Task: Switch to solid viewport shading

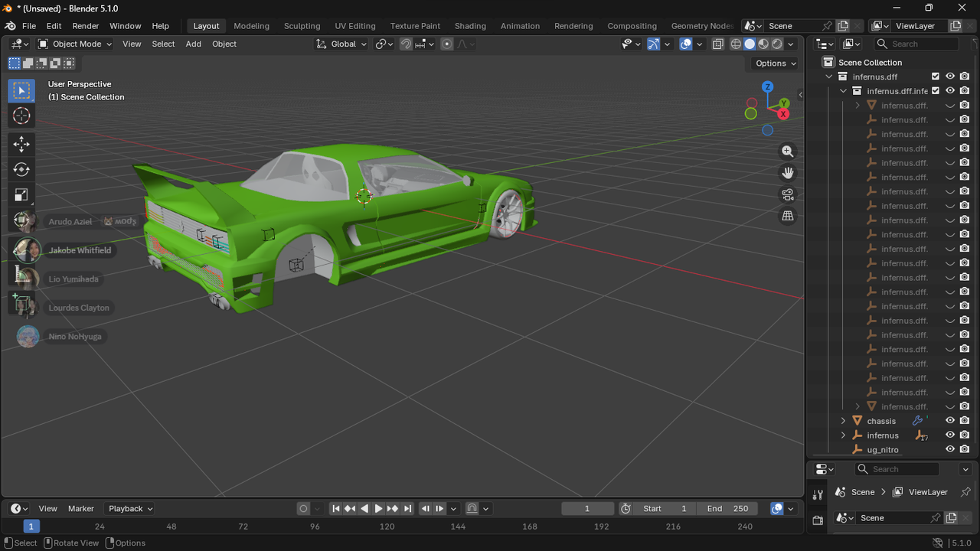Action: tap(750, 44)
